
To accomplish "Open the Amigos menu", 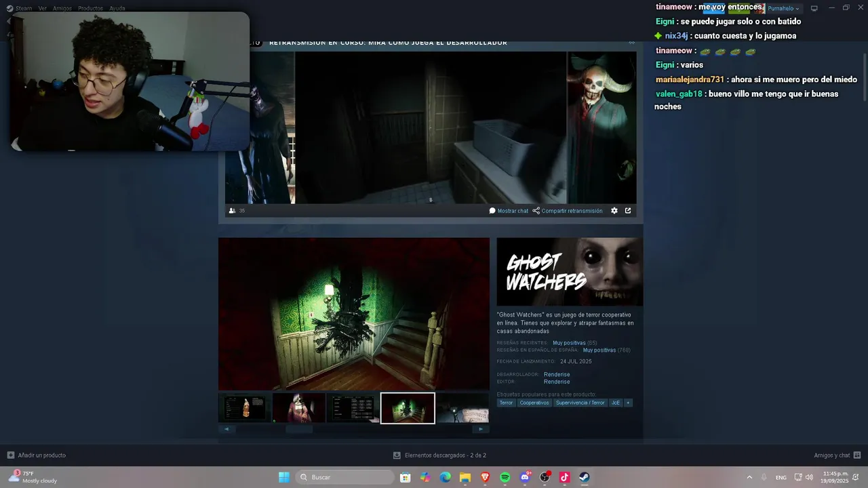I will coord(62,8).
